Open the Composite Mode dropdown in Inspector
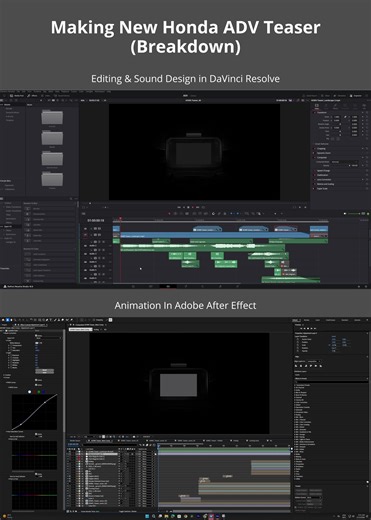Image resolution: width=371 pixels, height=520 pixels. (x=345, y=162)
